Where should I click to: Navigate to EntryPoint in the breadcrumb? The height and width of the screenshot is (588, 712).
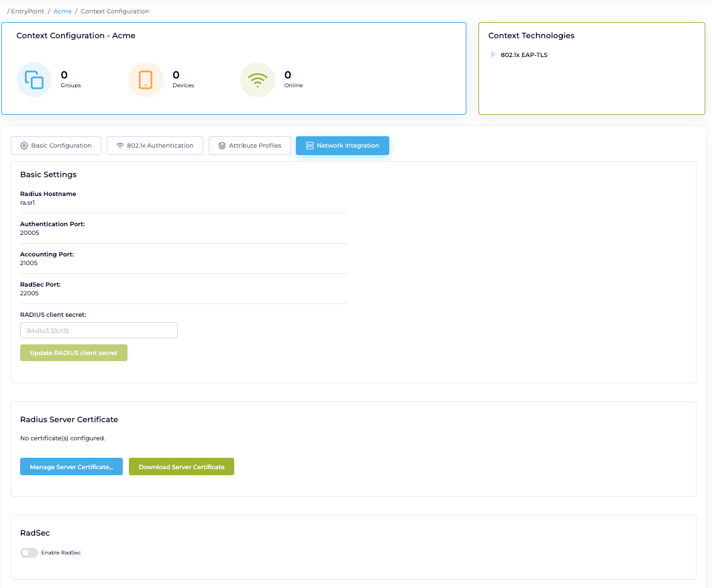(28, 11)
